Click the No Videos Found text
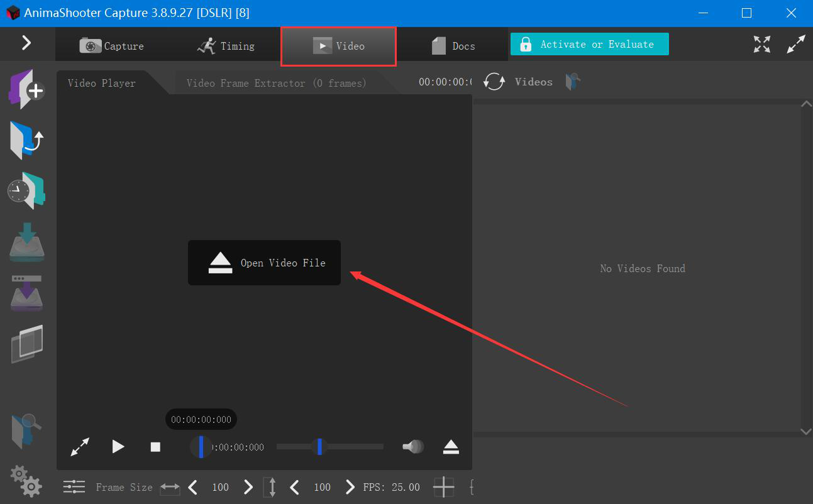Screen dimensions: 813x504 pos(643,268)
